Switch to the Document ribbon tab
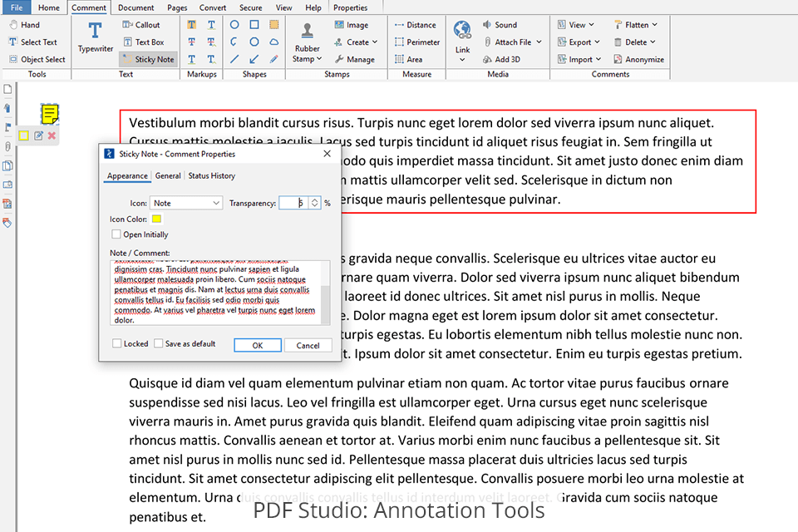Viewport: 798px width, 532px height. pyautogui.click(x=135, y=7)
